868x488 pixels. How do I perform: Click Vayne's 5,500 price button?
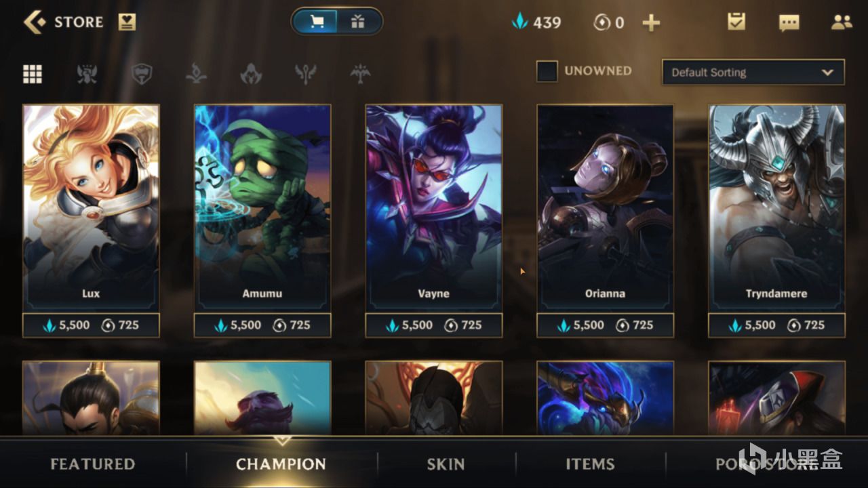coord(410,325)
